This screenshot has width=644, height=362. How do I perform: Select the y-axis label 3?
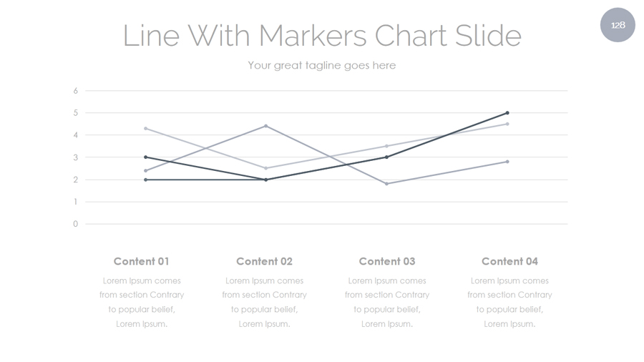coord(75,157)
